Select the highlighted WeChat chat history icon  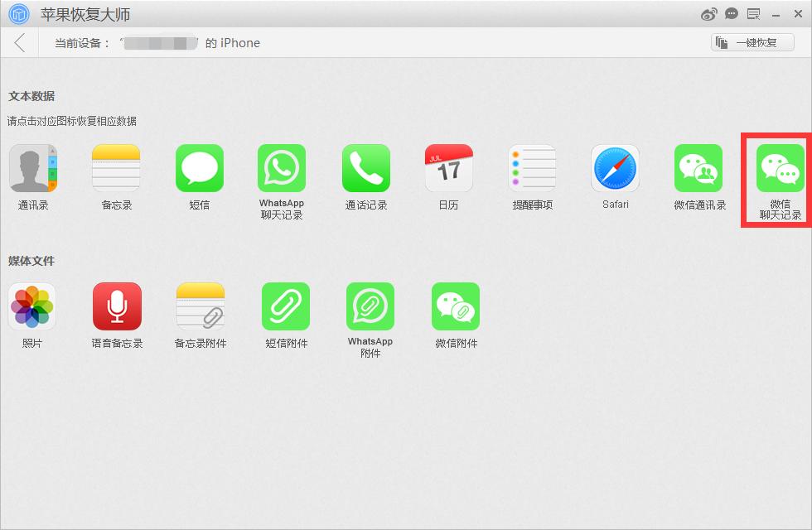tap(779, 167)
